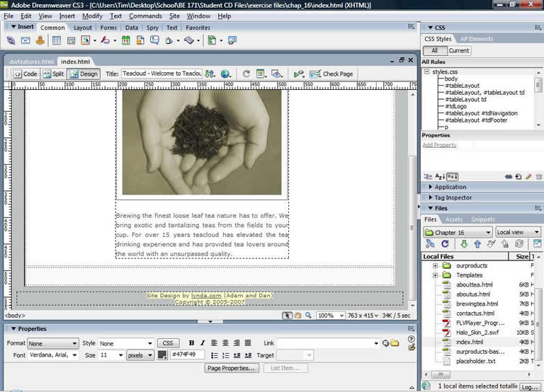Image resolution: width=544 pixels, height=392 pixels.
Task: Open the Font dropdown
Action: (52, 355)
